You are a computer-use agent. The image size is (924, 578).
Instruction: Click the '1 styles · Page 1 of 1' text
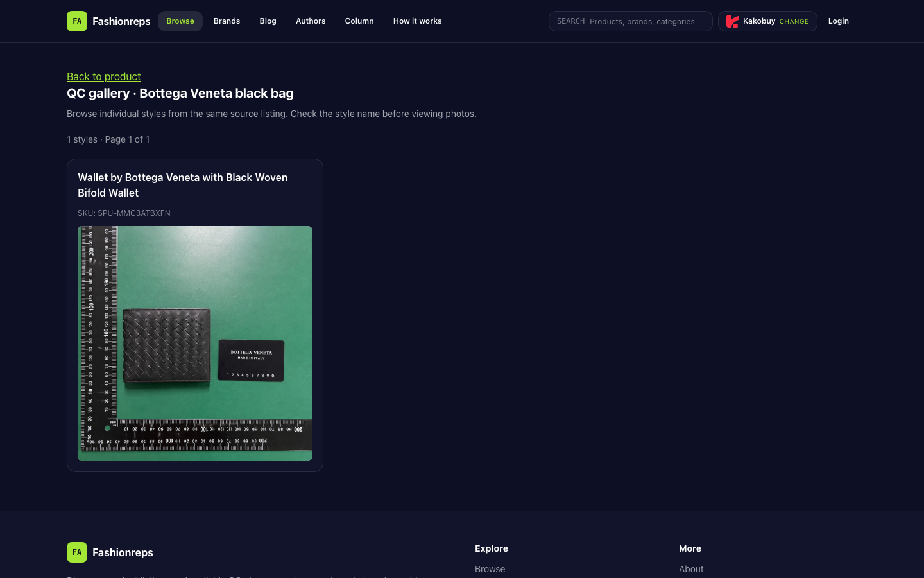pyautogui.click(x=108, y=139)
